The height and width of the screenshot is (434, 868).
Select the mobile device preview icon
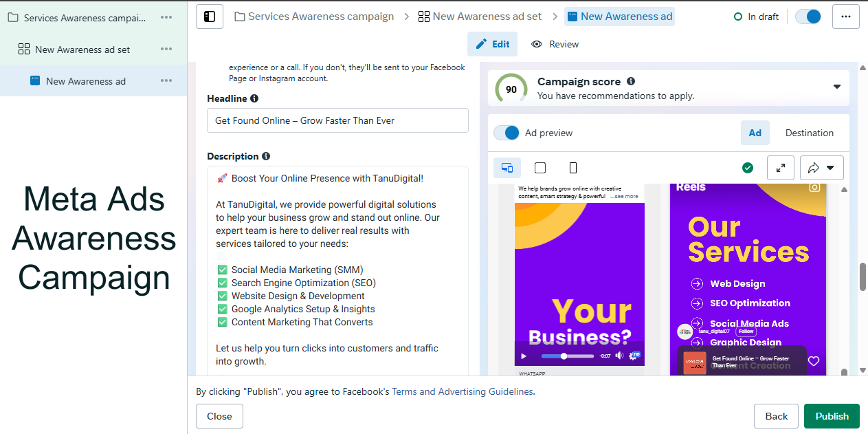(573, 168)
